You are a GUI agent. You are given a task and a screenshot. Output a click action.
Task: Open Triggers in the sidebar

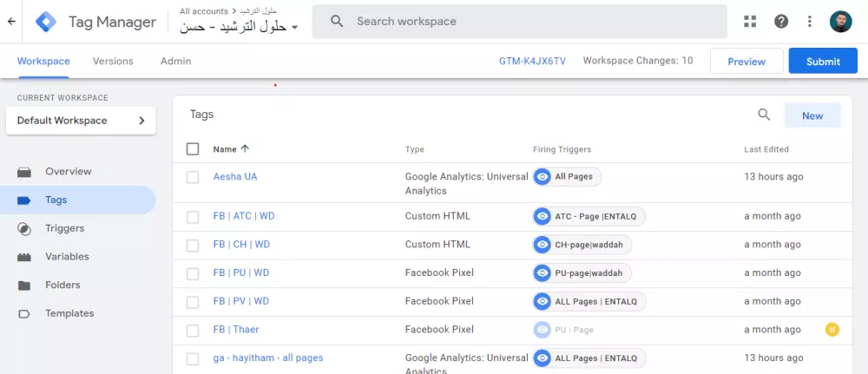[65, 228]
